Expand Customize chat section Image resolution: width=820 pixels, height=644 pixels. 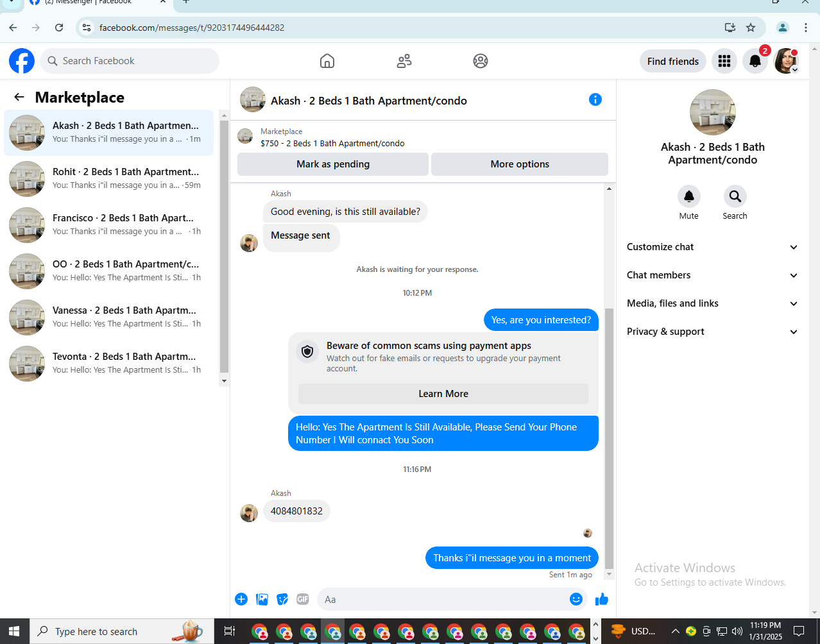point(712,247)
